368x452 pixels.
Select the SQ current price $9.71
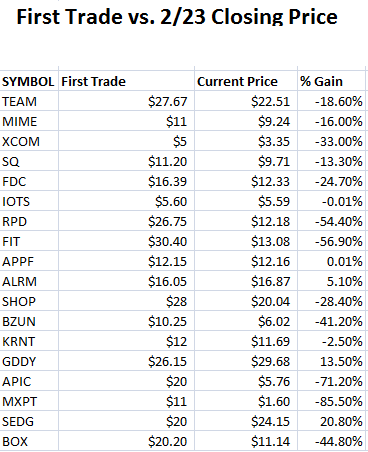point(246,161)
